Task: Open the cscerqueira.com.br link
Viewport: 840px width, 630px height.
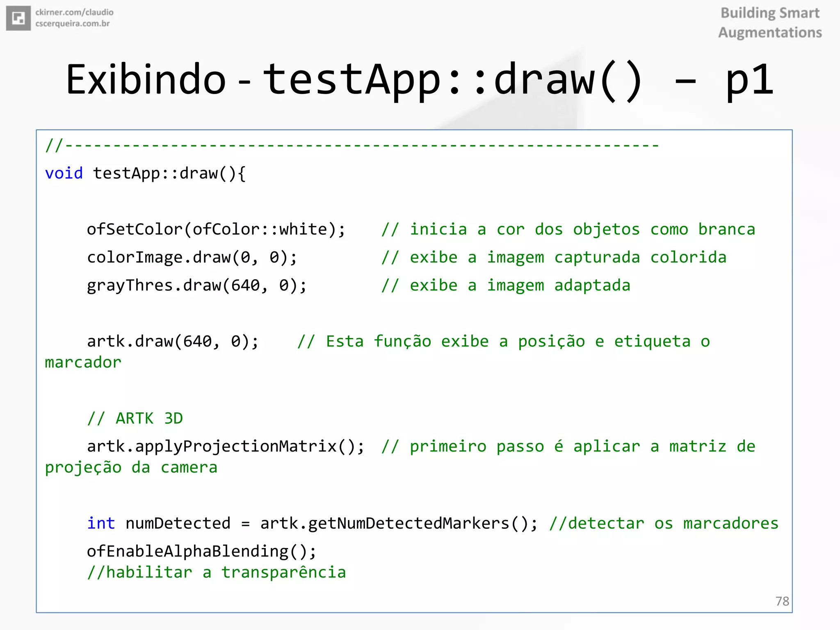Action: (73, 23)
